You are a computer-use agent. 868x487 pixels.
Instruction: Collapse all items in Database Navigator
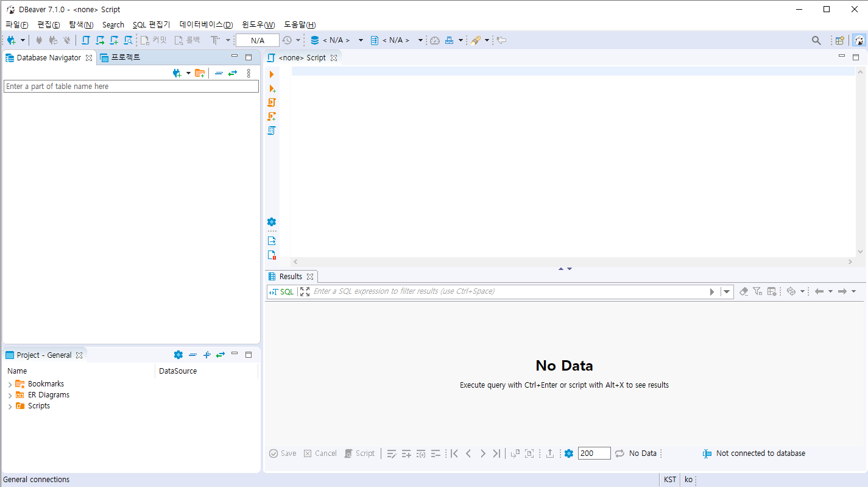click(x=219, y=73)
